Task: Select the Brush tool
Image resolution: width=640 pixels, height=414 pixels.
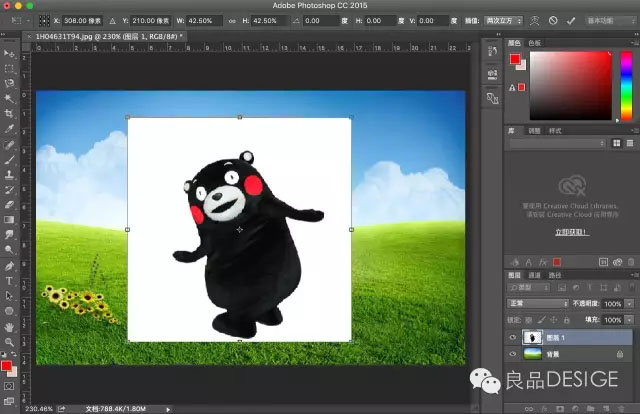Action: tap(9, 160)
